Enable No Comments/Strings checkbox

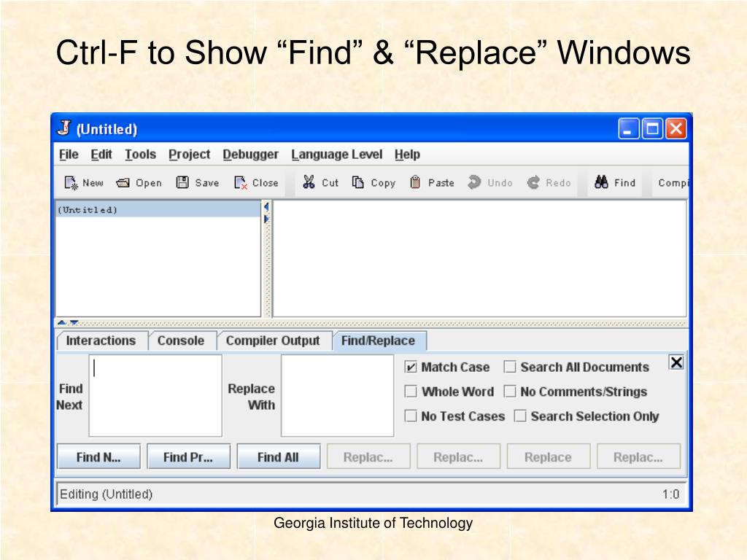510,392
